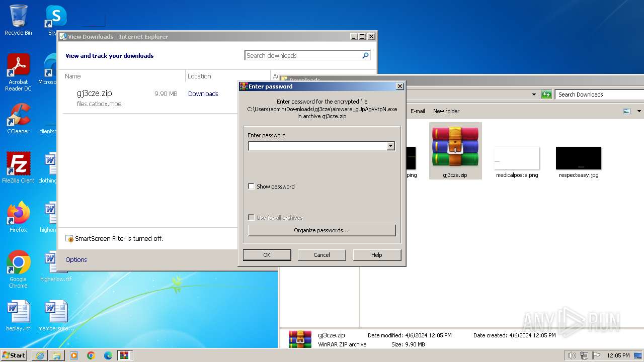Open the Downloads location link
Screen dimensions: 644x362
pos(203,94)
